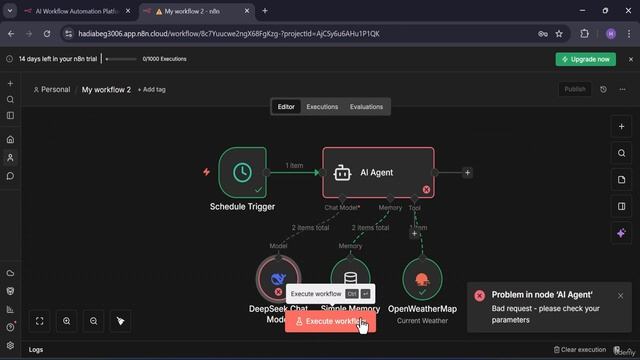Open the insights chart icon in sidebar
This screenshot has width=640, height=360.
(10, 309)
